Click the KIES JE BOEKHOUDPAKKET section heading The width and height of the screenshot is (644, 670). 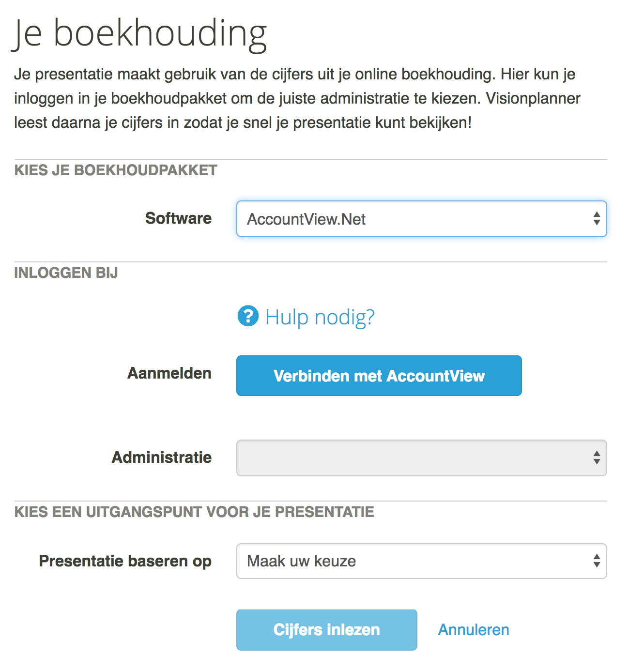pos(116,170)
